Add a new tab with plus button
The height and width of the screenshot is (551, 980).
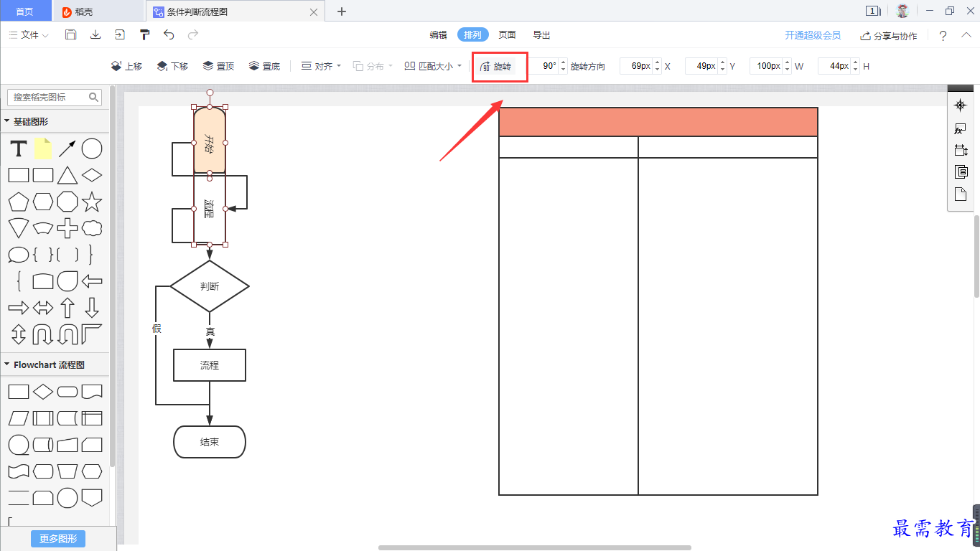coord(342,11)
